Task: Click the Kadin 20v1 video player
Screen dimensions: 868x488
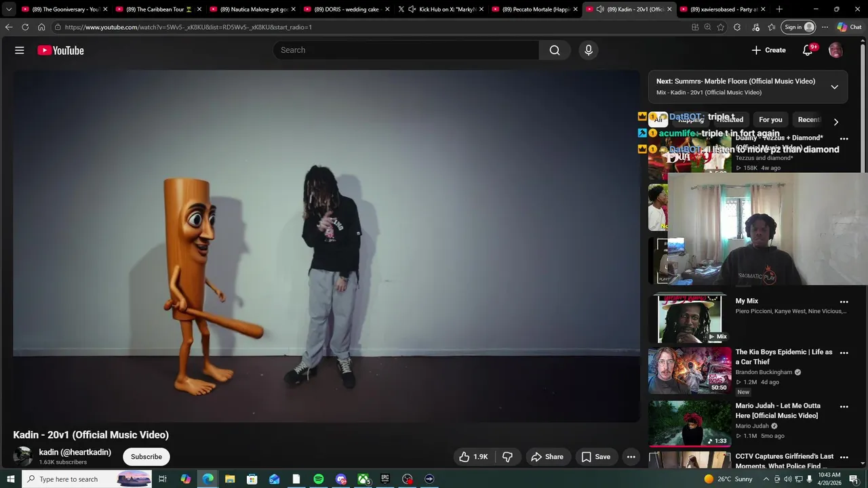Action: click(x=326, y=246)
